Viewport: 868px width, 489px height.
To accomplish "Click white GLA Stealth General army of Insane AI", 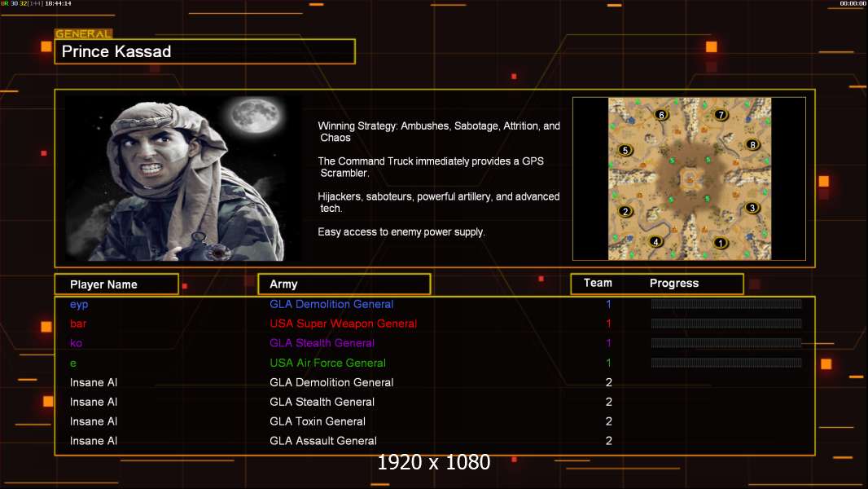I will pos(322,402).
